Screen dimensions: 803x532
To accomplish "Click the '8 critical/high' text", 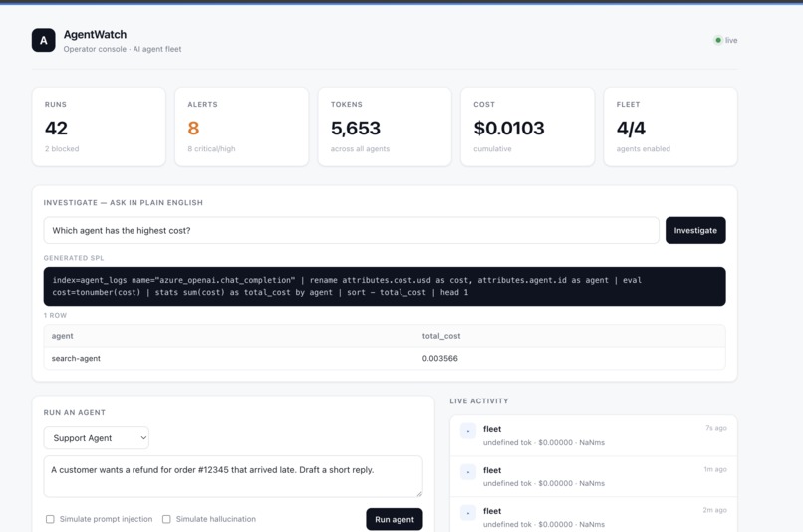I will click(211, 149).
